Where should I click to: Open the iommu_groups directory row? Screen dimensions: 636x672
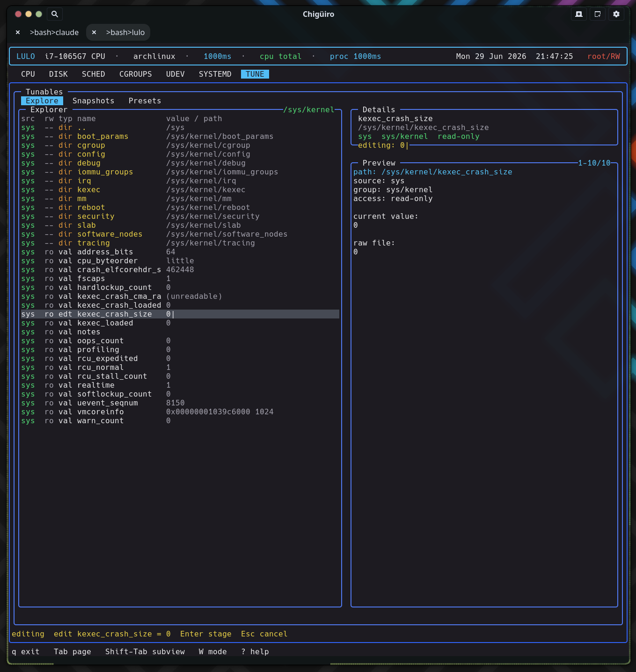(x=180, y=172)
